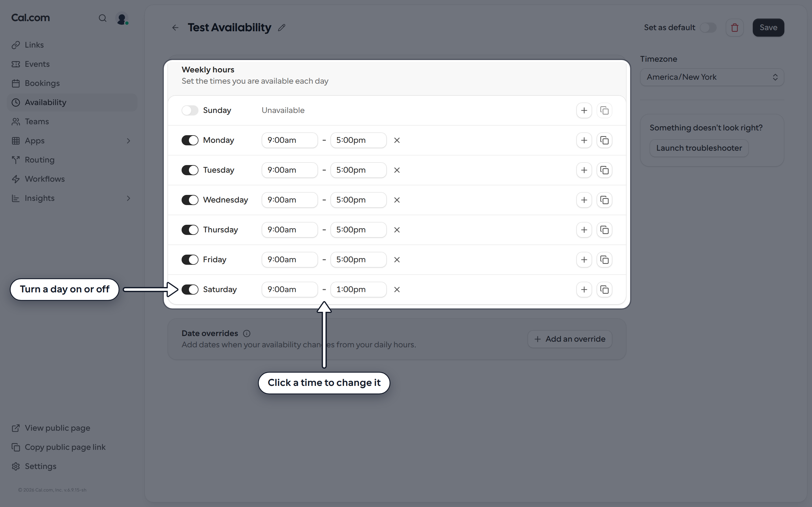Remove the Friday time range
Screen dimensions: 812x507
(397, 259)
